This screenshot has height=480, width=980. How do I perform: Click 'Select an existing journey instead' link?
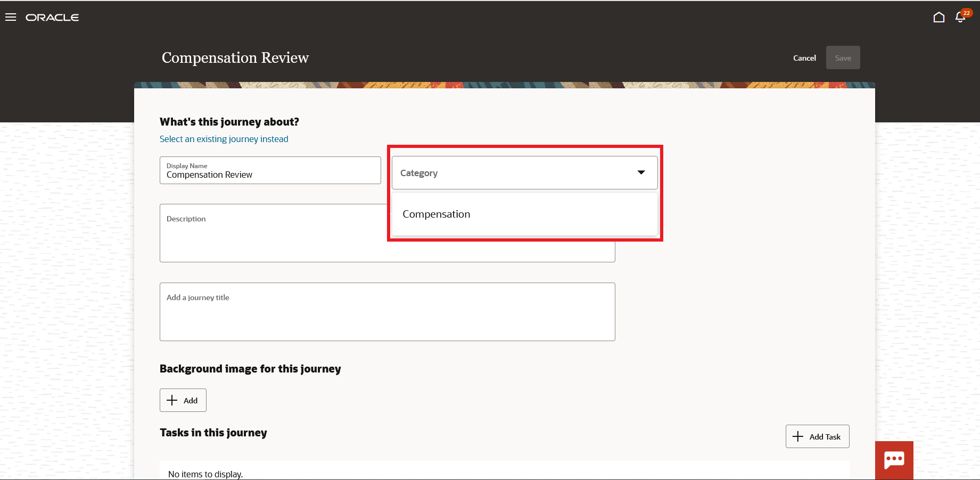pyautogui.click(x=224, y=139)
